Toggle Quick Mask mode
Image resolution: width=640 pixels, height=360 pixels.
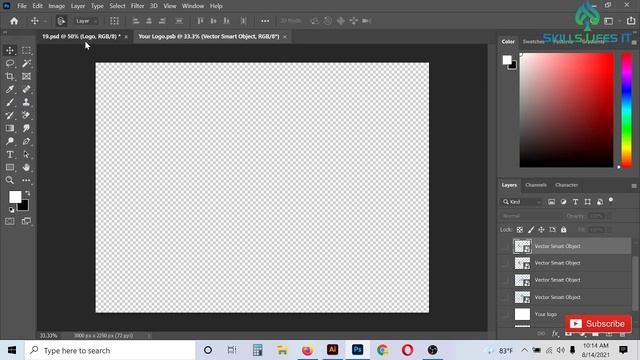click(x=10, y=221)
